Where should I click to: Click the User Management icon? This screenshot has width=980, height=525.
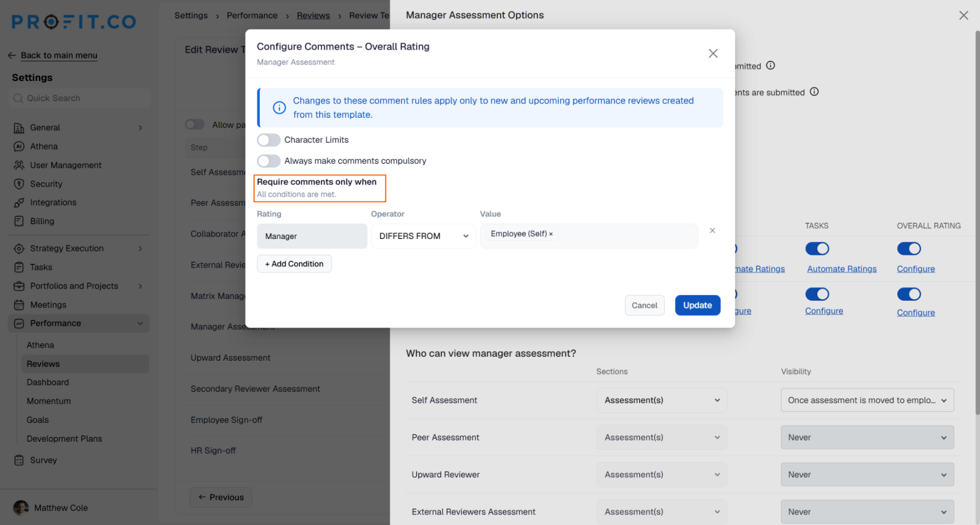(x=19, y=165)
